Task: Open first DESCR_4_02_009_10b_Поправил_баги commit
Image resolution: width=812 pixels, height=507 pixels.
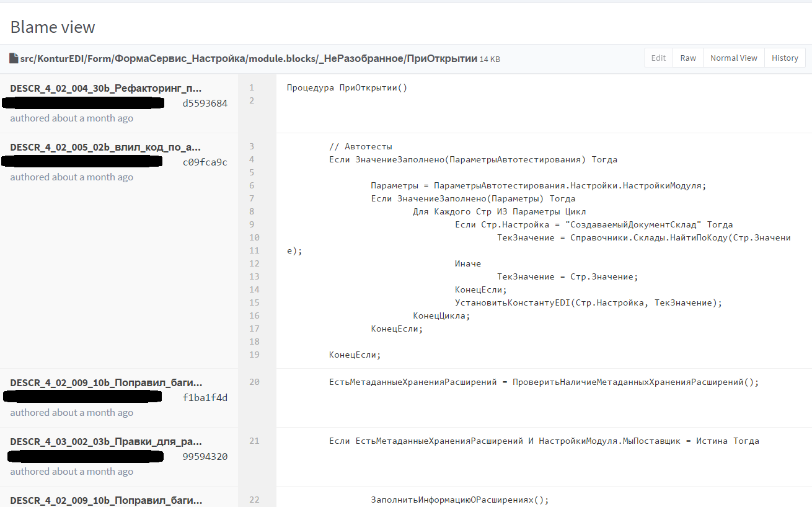Action: click(x=106, y=382)
